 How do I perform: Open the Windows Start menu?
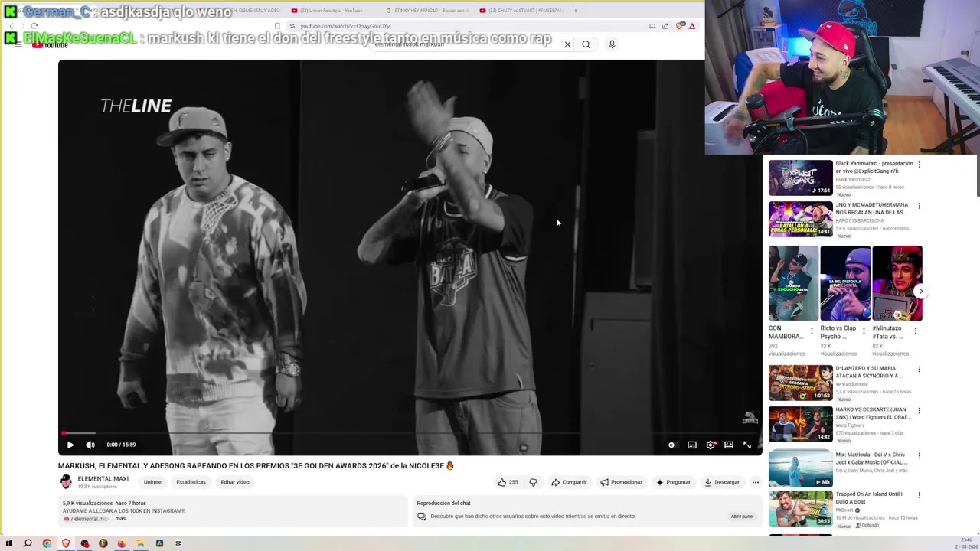(x=9, y=543)
